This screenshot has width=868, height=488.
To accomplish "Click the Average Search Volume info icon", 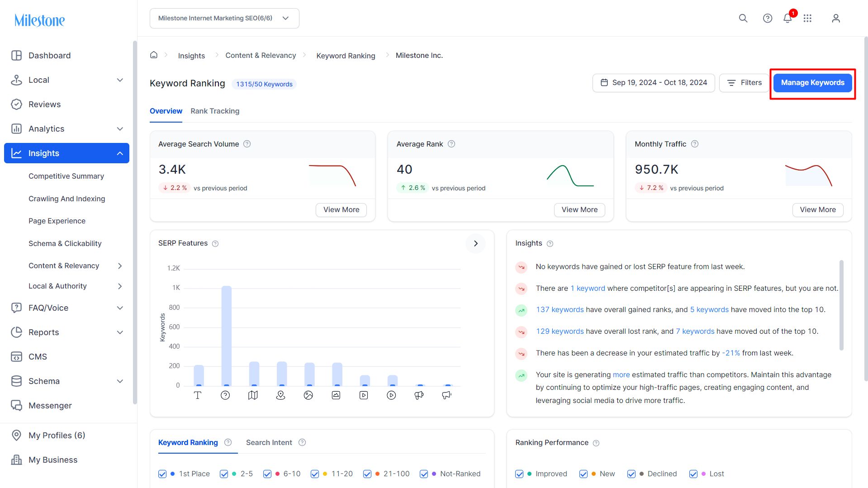I will [247, 144].
